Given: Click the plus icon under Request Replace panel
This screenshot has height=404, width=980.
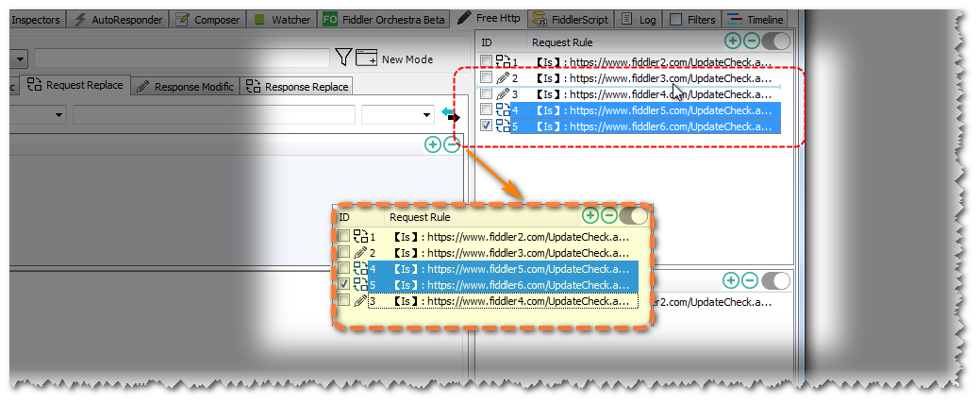Looking at the screenshot, I should click(x=433, y=144).
